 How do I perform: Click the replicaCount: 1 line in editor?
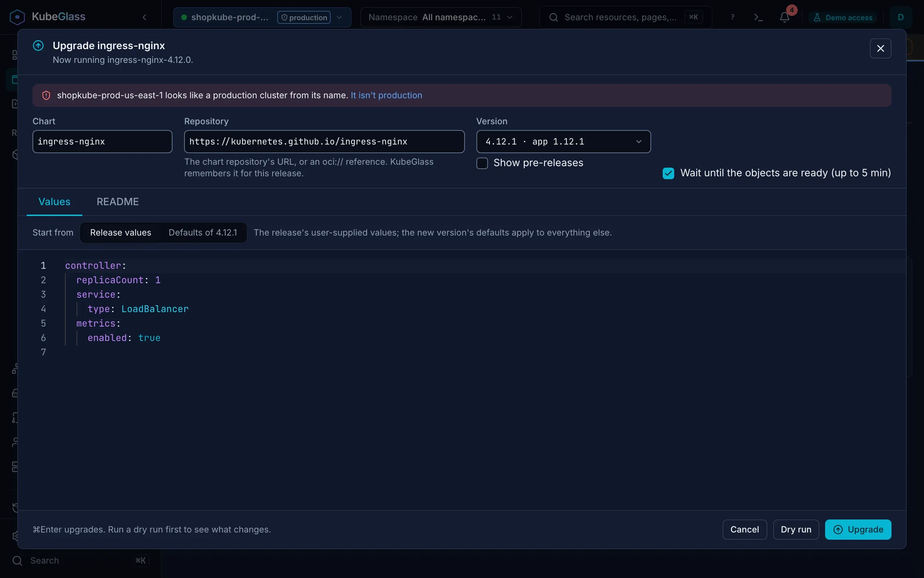[118, 280]
